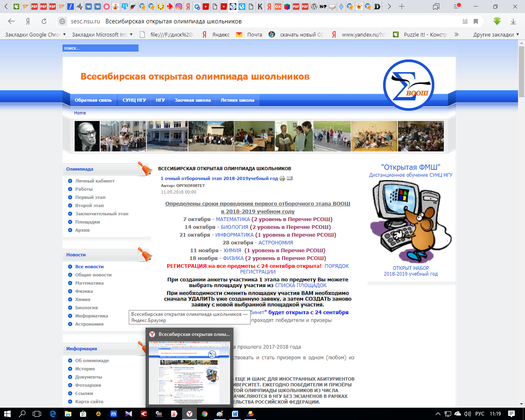
Task: Expand the Закладки Google Chrome bookmarks folder
Action: point(35,34)
